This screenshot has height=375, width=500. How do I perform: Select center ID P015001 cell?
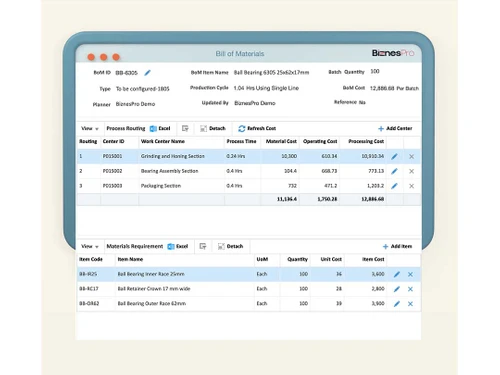pyautogui.click(x=112, y=156)
